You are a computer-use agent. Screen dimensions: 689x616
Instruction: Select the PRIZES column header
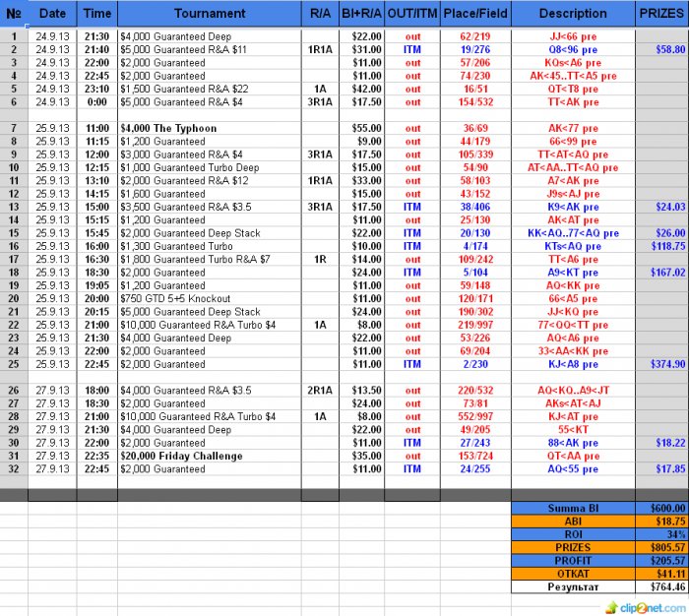[x=661, y=14]
